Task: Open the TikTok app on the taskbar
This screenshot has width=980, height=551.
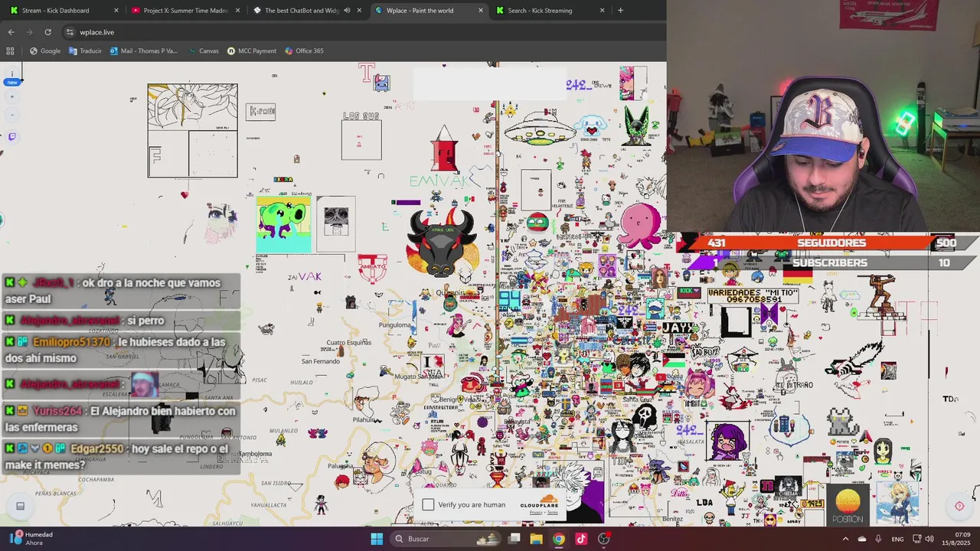Action: point(581,539)
